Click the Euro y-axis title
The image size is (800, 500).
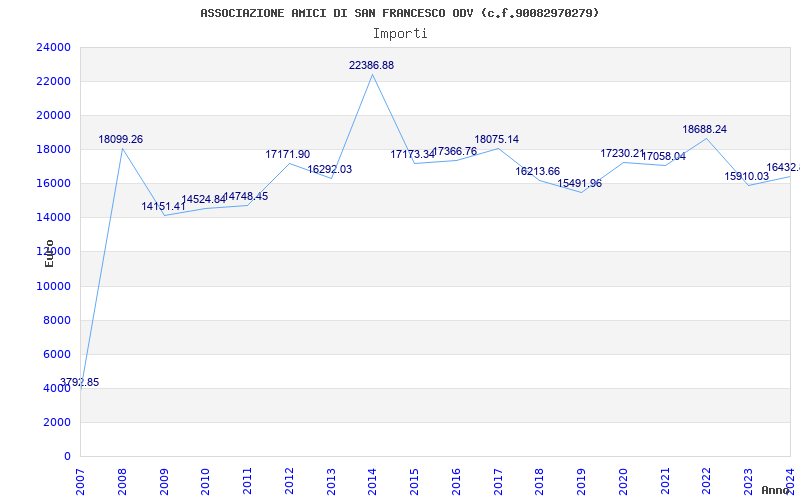(x=49, y=253)
